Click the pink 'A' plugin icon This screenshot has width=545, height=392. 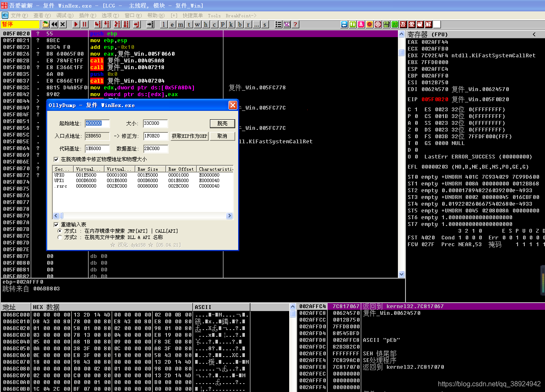(x=361, y=24)
